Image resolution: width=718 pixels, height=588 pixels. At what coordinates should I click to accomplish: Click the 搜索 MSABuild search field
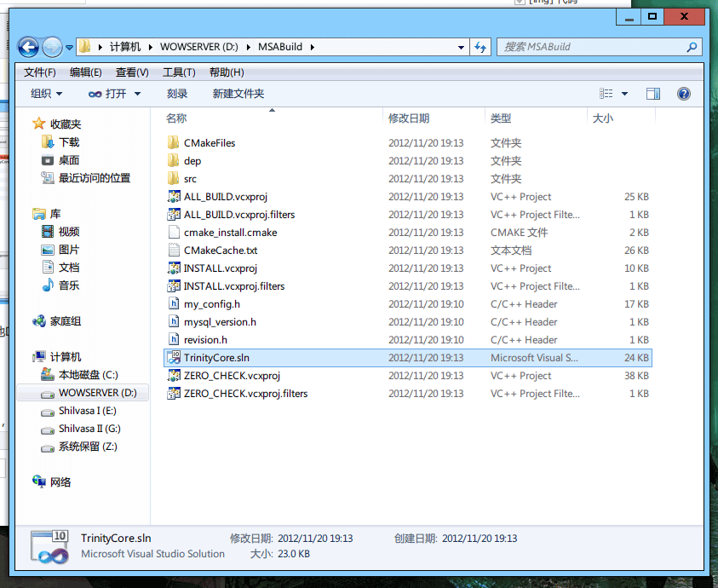592,47
